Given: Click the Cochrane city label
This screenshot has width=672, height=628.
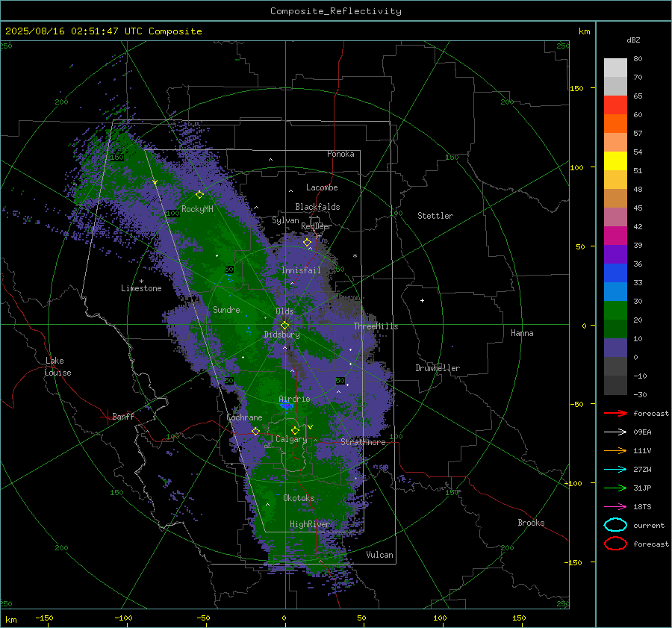Looking at the screenshot, I should coord(244,417).
